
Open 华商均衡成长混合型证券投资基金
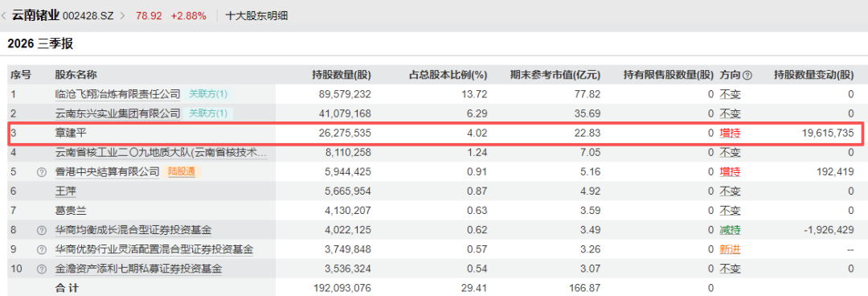coord(133,230)
